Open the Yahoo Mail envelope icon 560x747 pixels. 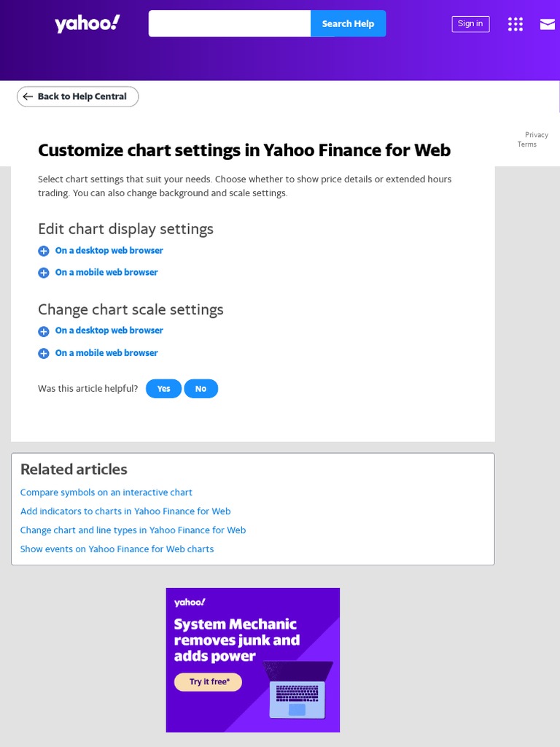(x=547, y=24)
